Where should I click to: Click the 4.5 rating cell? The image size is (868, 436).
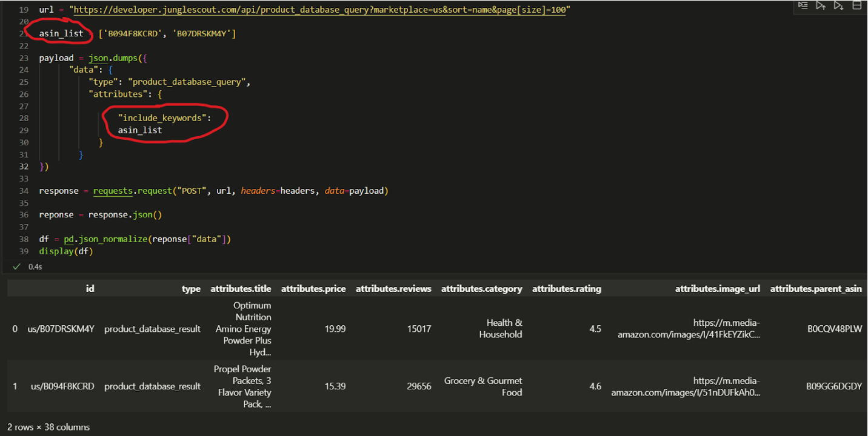pyautogui.click(x=595, y=329)
